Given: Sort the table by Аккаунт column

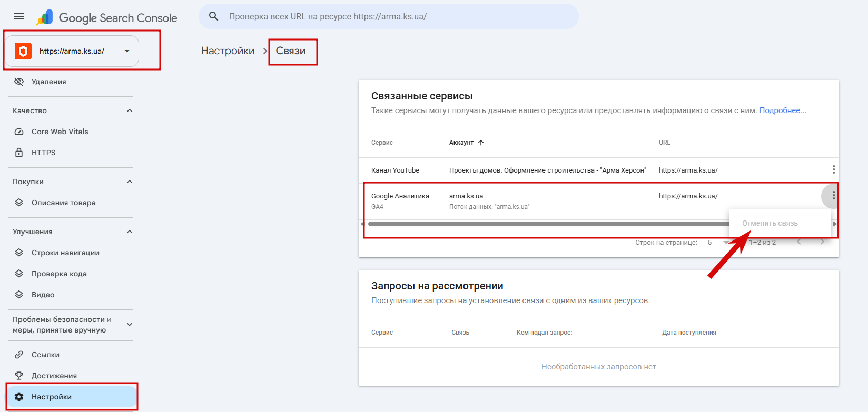Looking at the screenshot, I should pyautogui.click(x=461, y=143).
